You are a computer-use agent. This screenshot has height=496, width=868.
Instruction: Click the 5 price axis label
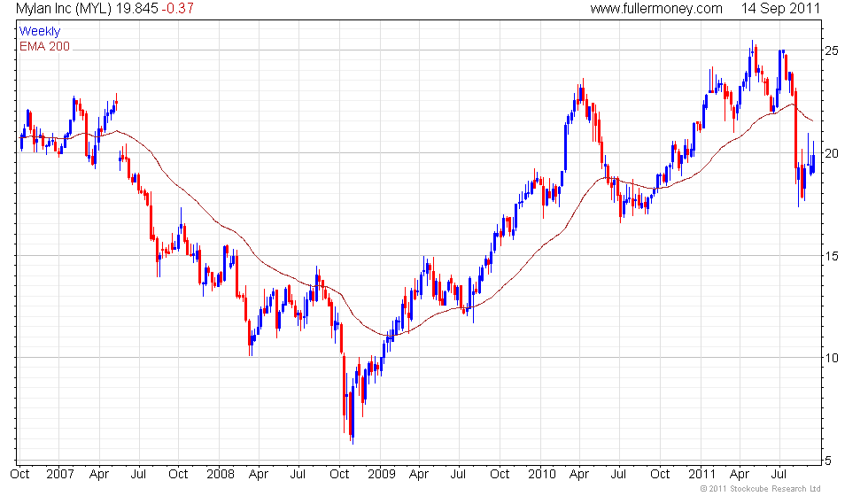click(828, 461)
